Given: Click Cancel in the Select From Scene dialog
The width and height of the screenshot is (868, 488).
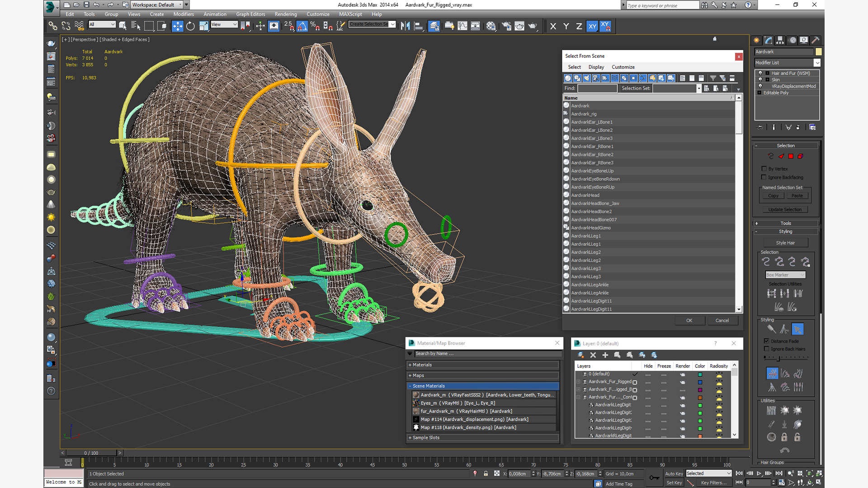Looking at the screenshot, I should (x=722, y=320).
